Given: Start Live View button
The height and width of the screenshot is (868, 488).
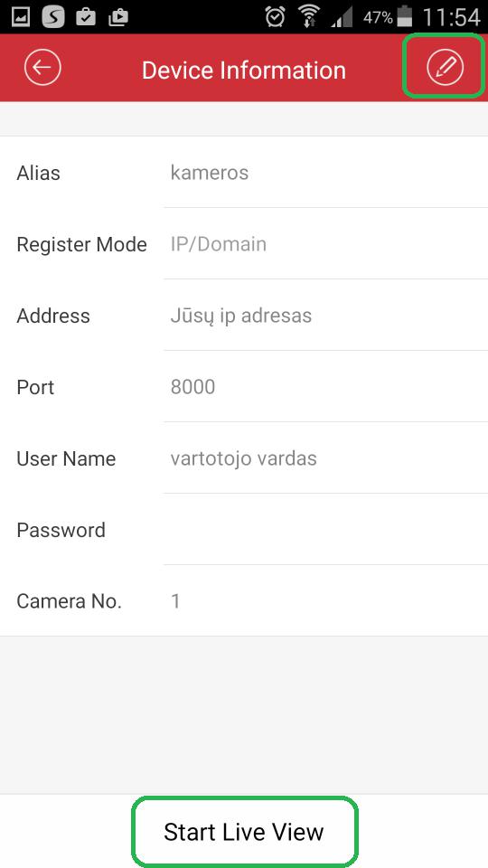Looking at the screenshot, I should pyautogui.click(x=244, y=832).
